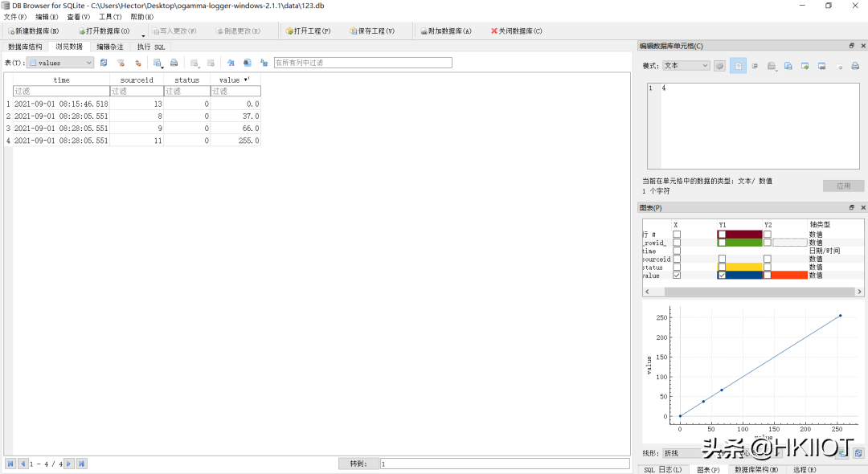Open the cell edit mode (模式) dropdown
Viewport: 868px width, 474px height.
click(x=686, y=65)
